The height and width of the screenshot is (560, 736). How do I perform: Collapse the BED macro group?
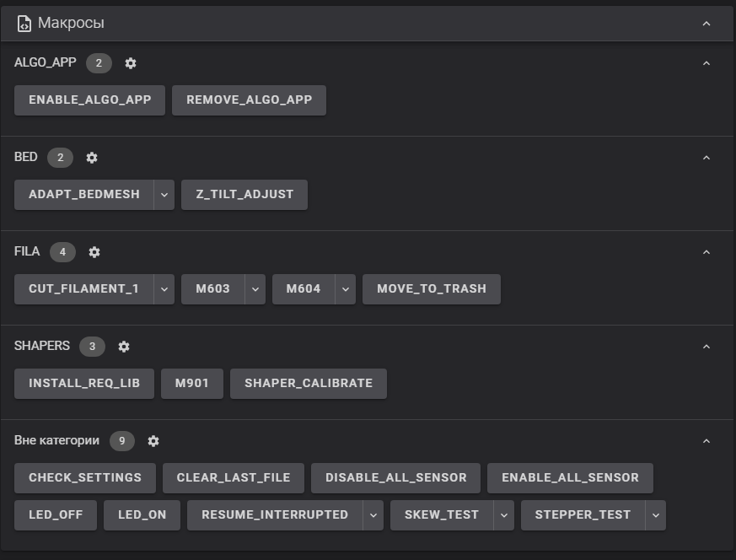pyautogui.click(x=706, y=158)
